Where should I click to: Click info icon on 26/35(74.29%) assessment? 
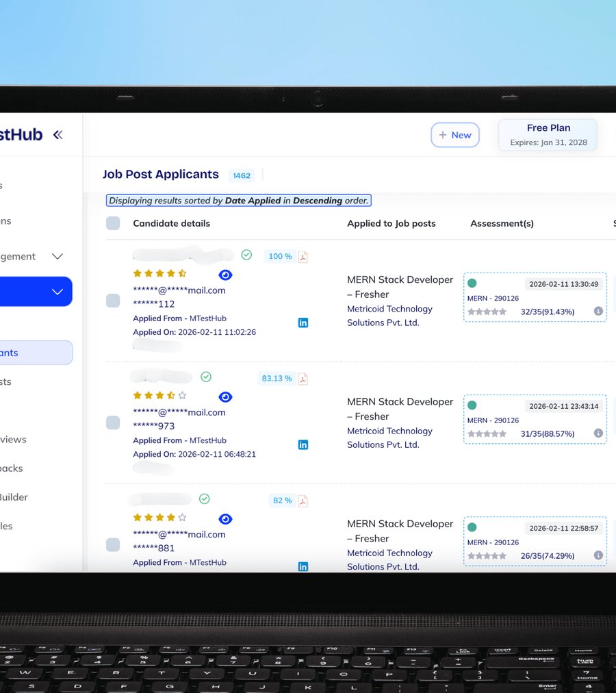click(x=598, y=555)
